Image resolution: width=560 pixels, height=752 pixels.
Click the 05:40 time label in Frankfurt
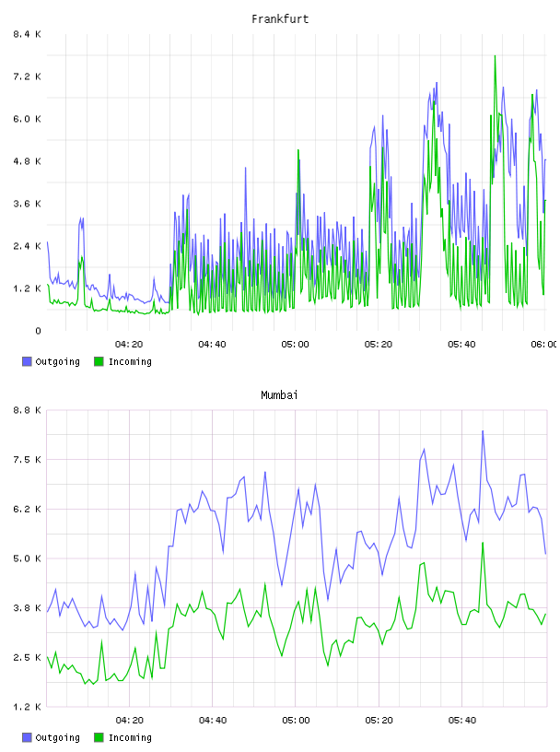461,345
